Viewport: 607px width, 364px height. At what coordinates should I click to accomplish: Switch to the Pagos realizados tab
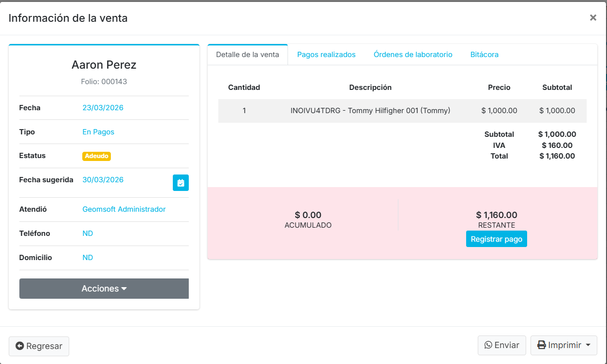326,55
